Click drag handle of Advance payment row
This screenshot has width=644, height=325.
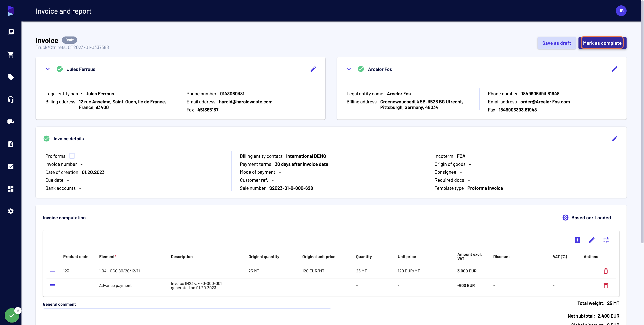tap(53, 285)
